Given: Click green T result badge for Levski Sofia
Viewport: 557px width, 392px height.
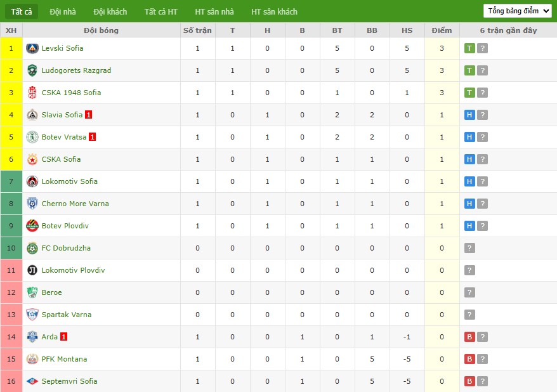Looking at the screenshot, I should (469, 48).
